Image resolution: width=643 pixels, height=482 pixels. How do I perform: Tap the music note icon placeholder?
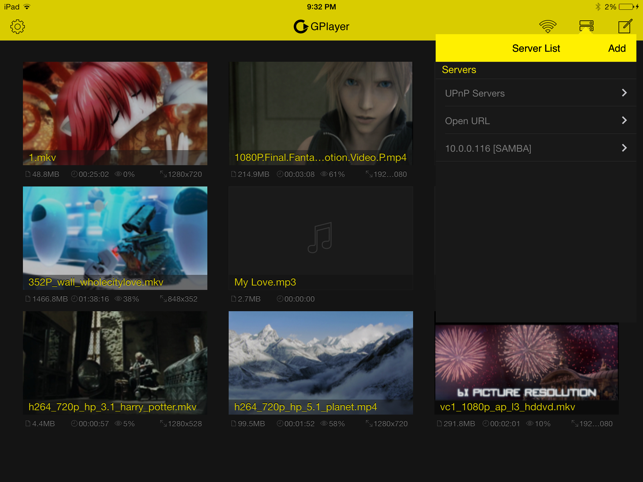320,238
